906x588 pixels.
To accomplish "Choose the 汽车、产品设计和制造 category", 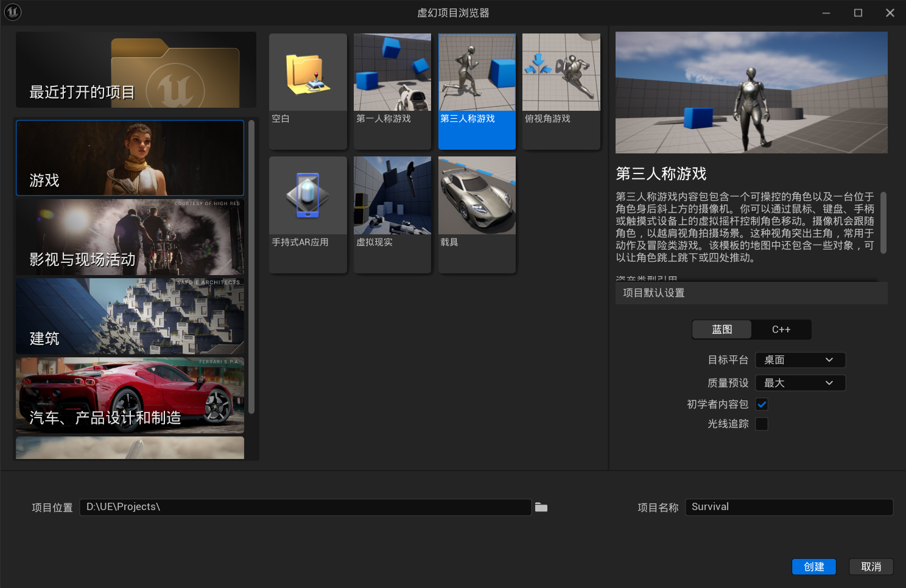I will point(130,395).
